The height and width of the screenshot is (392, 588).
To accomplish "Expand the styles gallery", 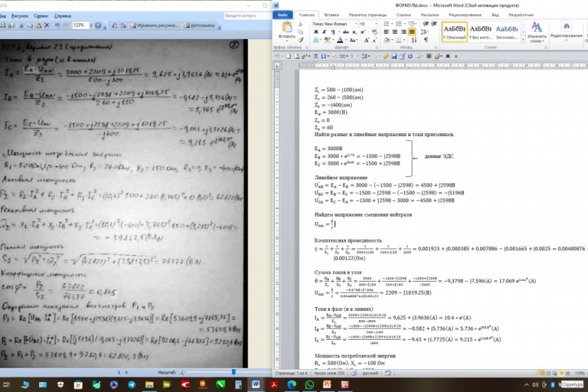I will 523,39.
